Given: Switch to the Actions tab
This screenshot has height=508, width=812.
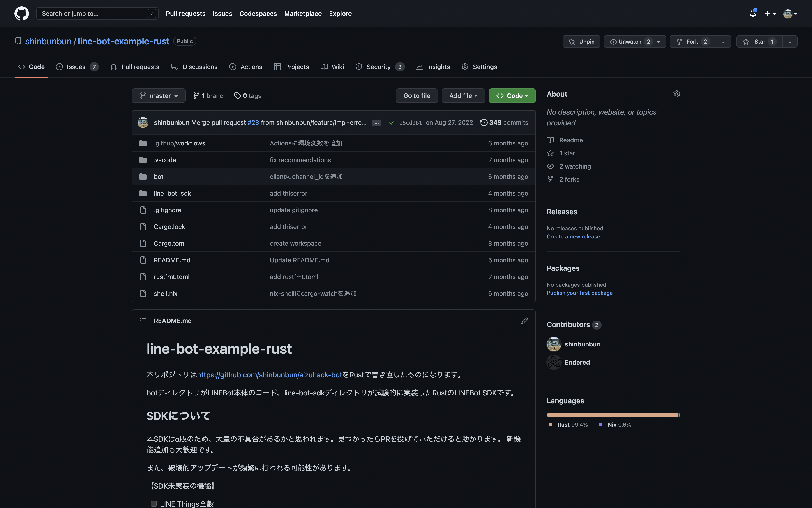Looking at the screenshot, I should 246,67.
